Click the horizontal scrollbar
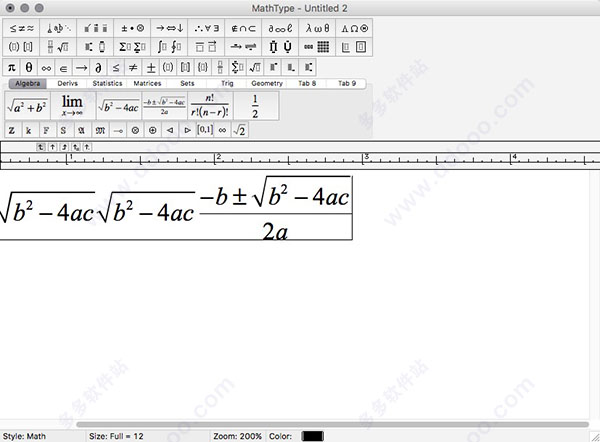The image size is (600, 442). pyautogui.click(x=332, y=424)
